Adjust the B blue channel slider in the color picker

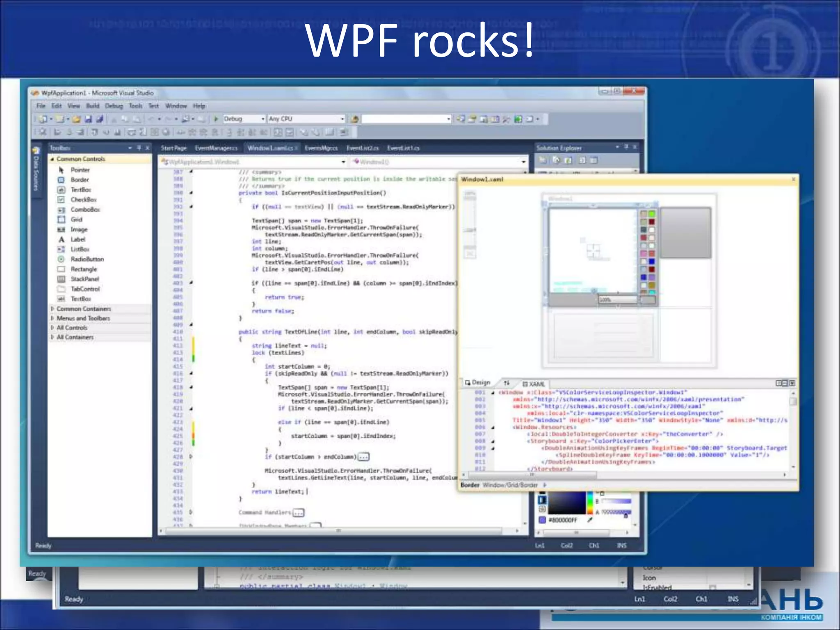(616, 501)
